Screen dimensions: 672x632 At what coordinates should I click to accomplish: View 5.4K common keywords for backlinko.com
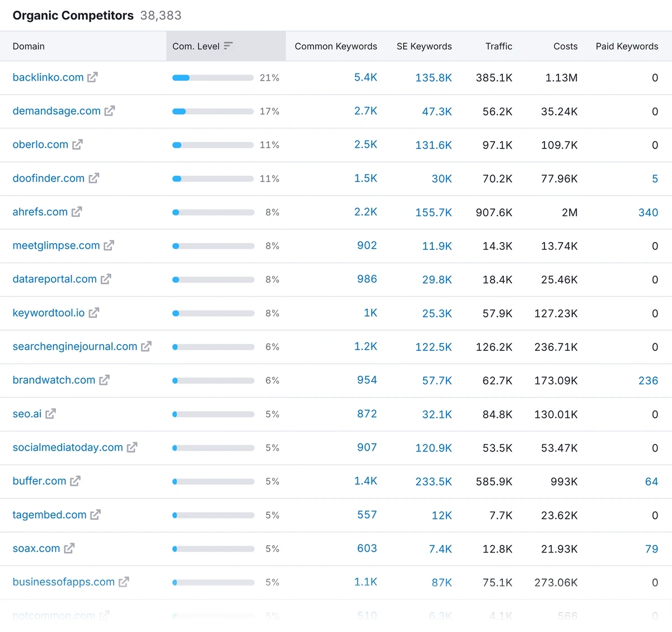click(x=366, y=77)
